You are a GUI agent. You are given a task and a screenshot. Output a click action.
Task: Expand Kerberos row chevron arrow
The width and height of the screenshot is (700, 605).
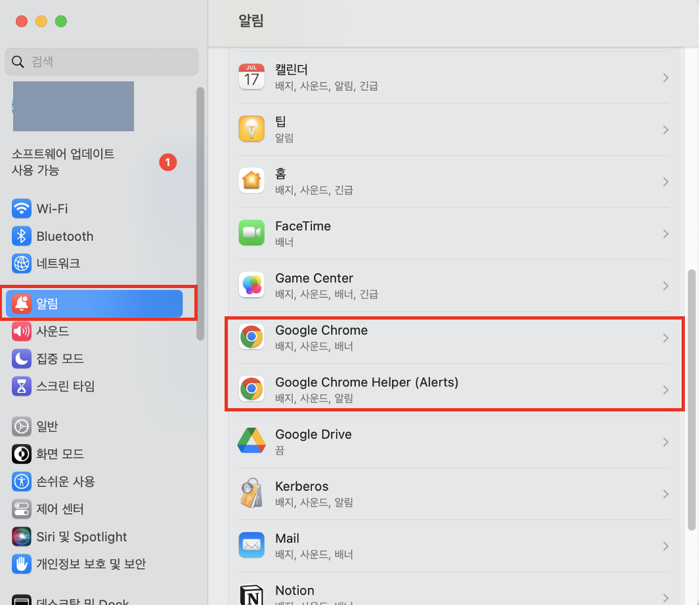[x=666, y=494]
